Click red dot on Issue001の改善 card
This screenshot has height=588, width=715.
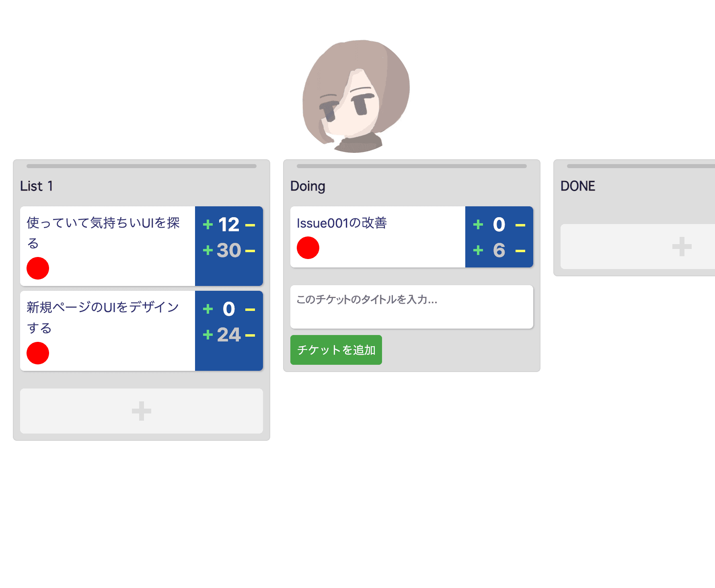pyautogui.click(x=308, y=248)
